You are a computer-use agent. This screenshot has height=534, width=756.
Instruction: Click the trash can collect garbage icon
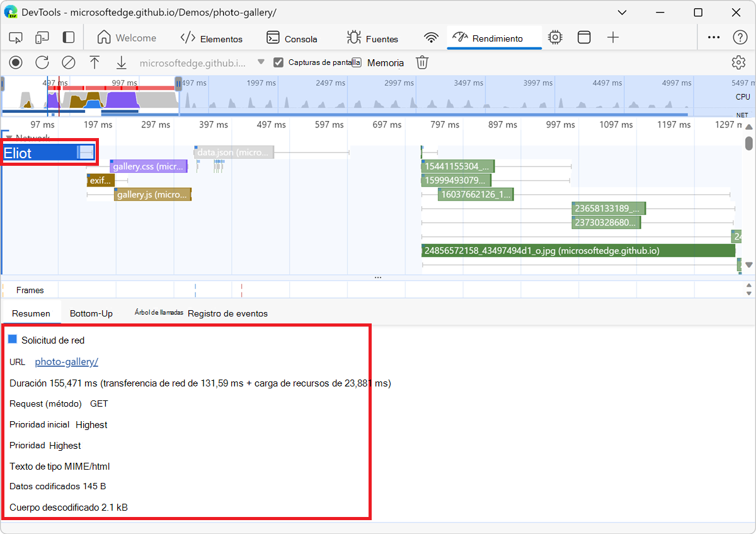point(422,62)
